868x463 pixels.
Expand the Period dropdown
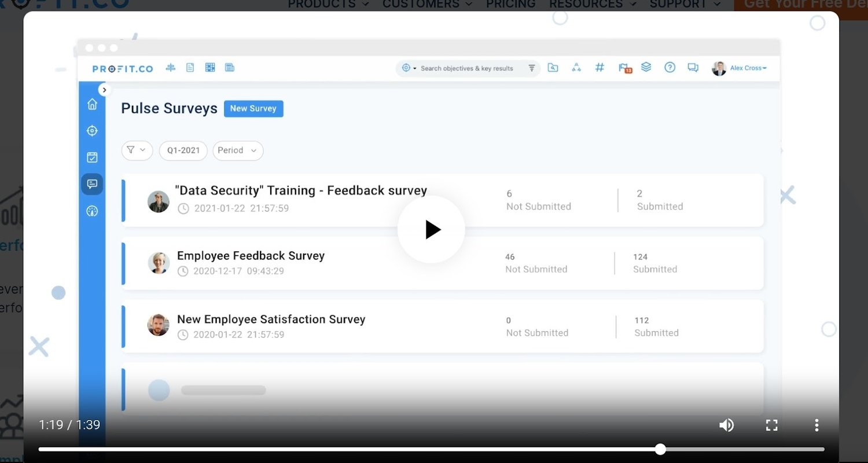[x=238, y=150]
